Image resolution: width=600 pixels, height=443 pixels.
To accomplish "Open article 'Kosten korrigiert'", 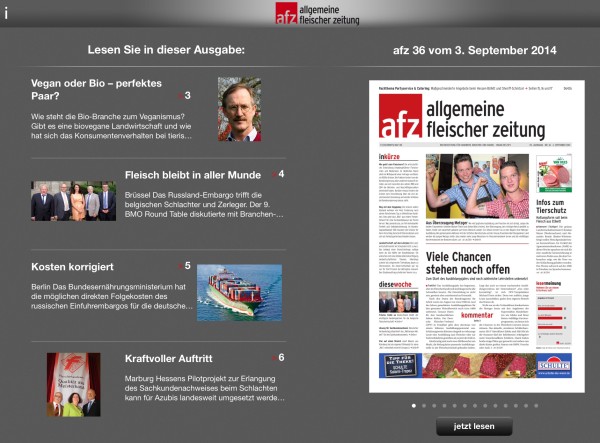I will [72, 267].
